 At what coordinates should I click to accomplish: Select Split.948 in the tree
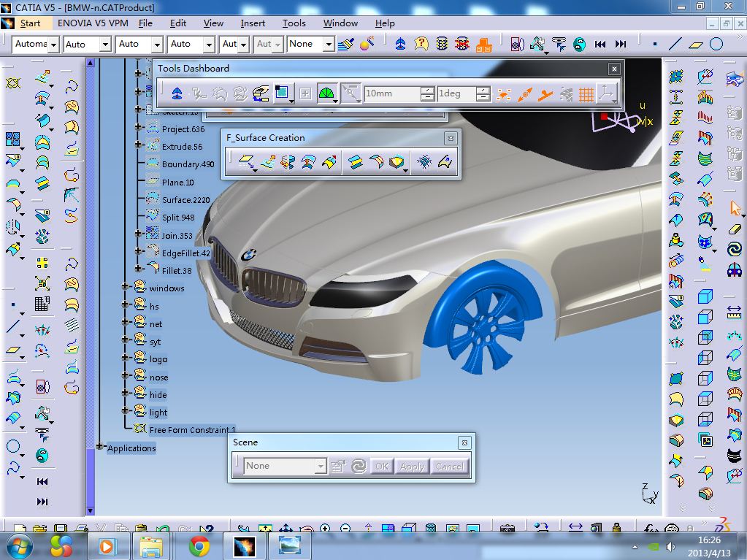click(178, 218)
